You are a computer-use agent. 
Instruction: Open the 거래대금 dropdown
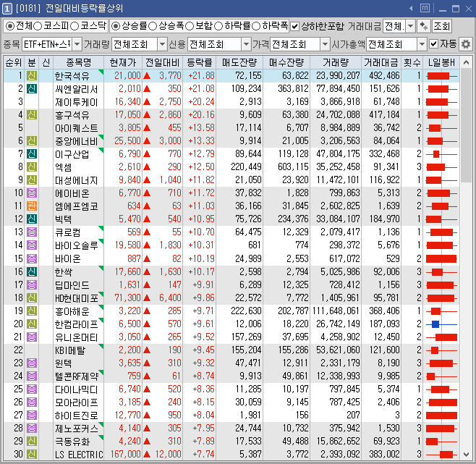(410, 26)
